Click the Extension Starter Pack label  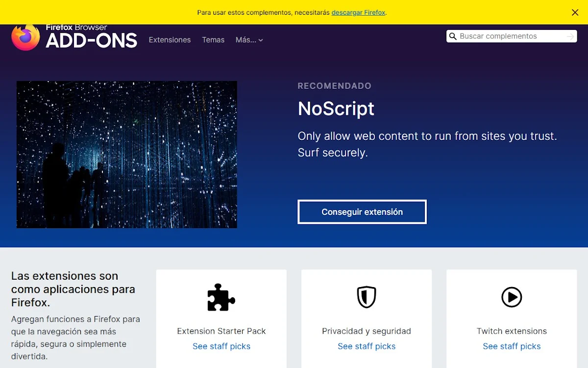click(221, 331)
